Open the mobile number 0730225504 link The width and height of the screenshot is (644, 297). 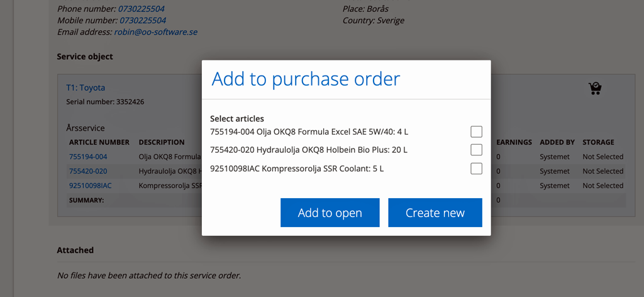click(143, 20)
